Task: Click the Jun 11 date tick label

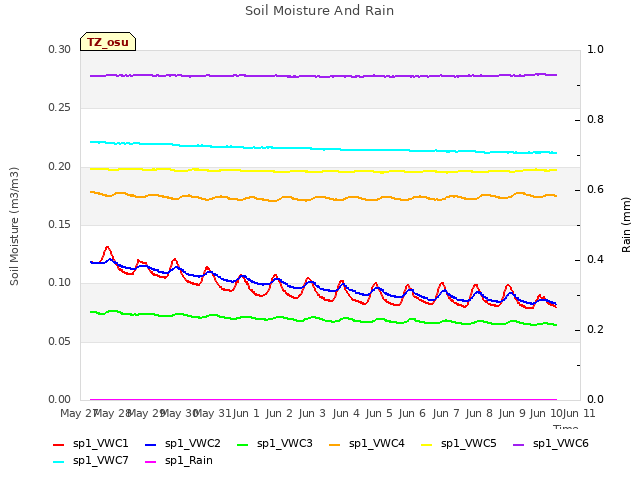Action: [x=579, y=413]
